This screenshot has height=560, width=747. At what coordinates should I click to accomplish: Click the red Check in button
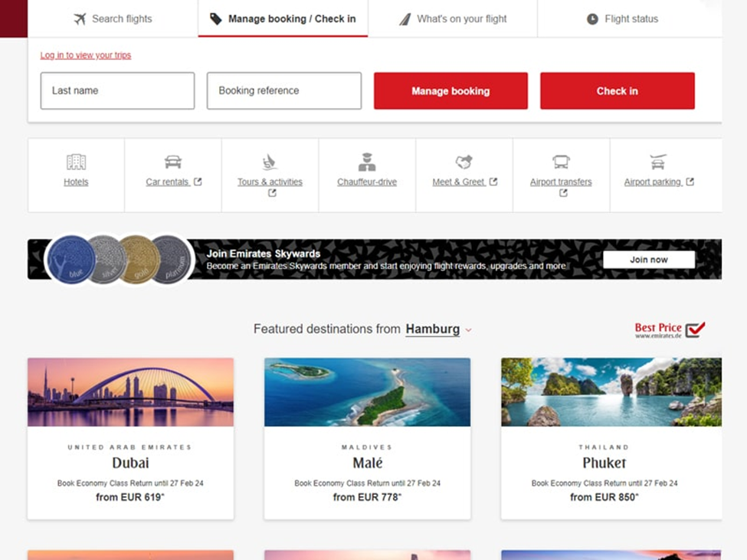tap(618, 91)
